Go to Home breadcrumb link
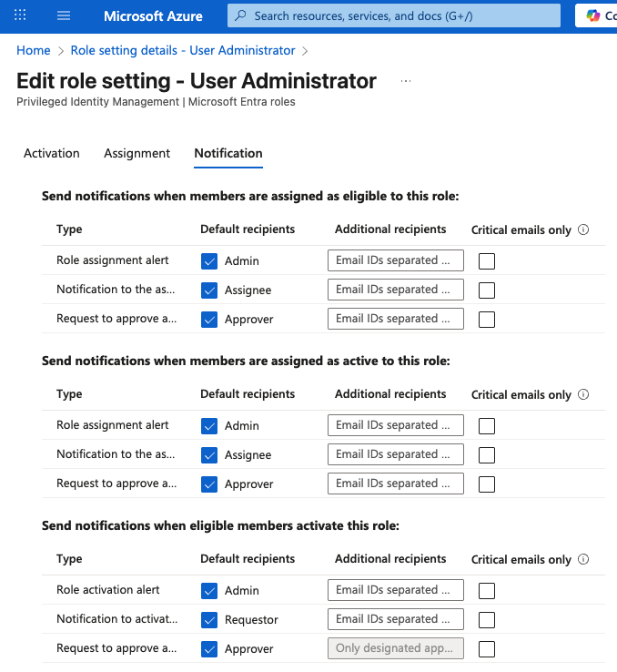Screen dimensions: 617x672 pyautogui.click(x=34, y=50)
